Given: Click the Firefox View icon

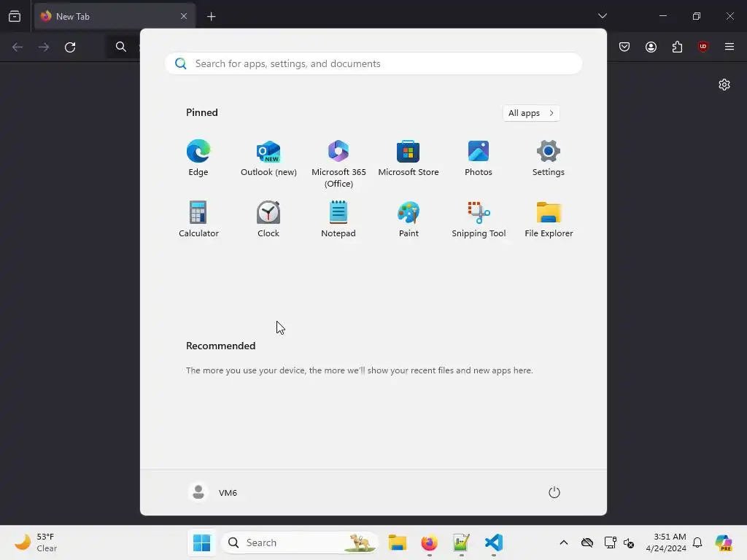Looking at the screenshot, I should (15, 17).
